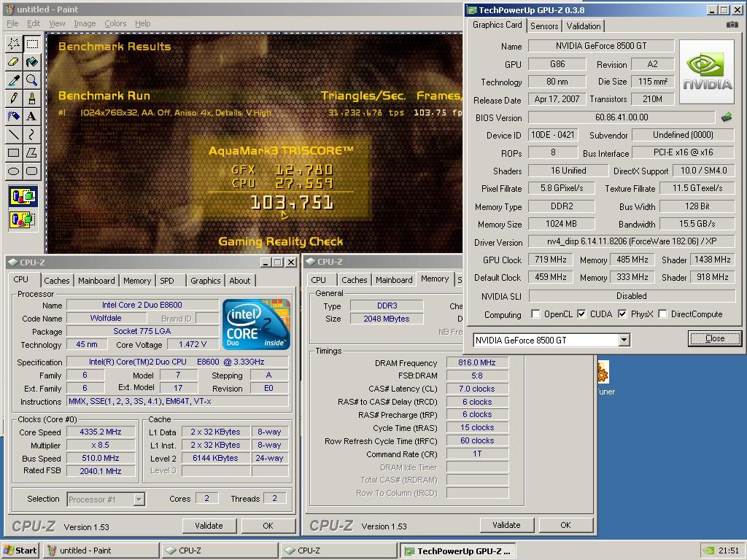
Task: Toggle the PhysX checkbox in GPU-Z
Action: (x=622, y=314)
